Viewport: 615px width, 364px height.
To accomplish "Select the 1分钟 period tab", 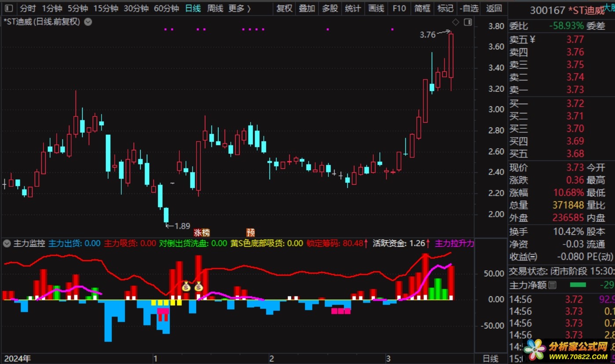I will (x=52, y=8).
